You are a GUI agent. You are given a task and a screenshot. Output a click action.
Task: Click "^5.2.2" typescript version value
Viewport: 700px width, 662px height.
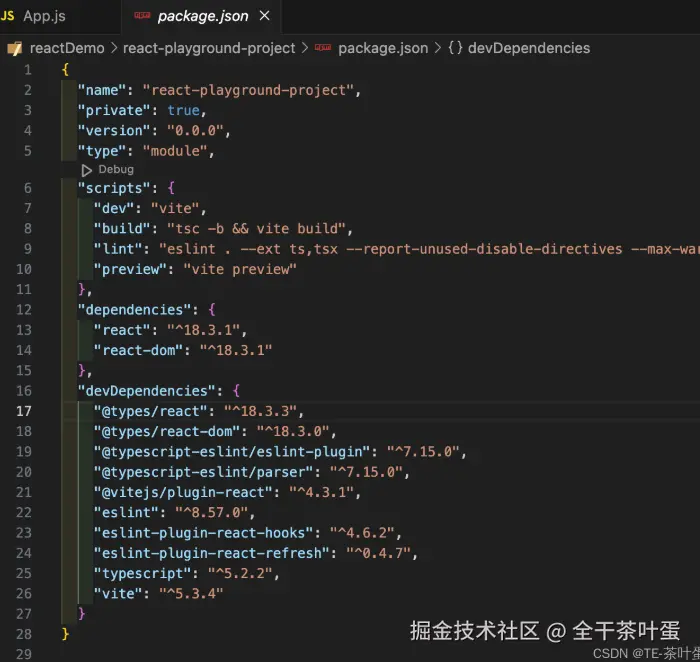pyautogui.click(x=240, y=573)
